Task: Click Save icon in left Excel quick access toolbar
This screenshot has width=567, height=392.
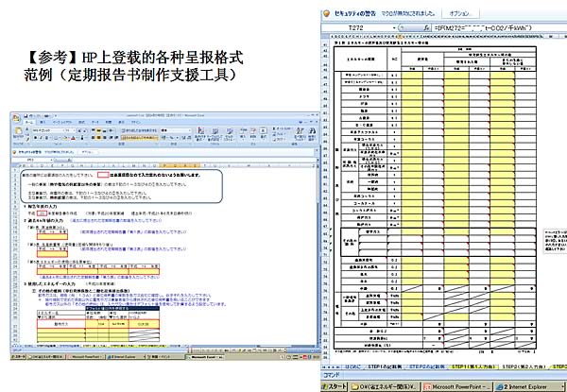Action: 26,116
